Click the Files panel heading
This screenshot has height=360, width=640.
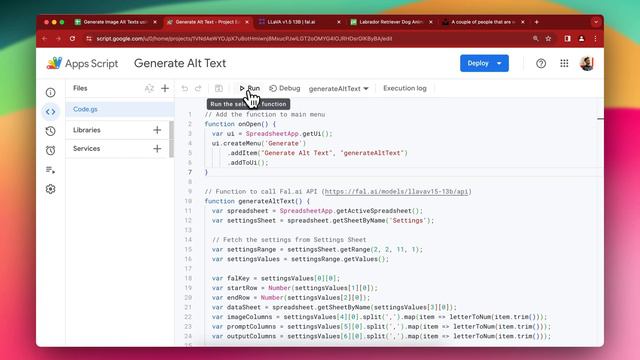click(80, 88)
